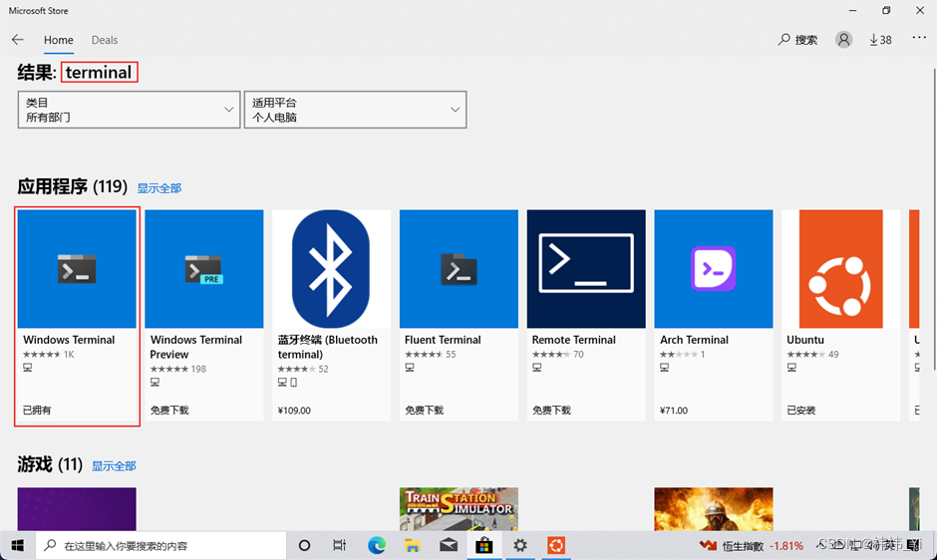Open the Remote Terminal tile image
This screenshot has width=937, height=560.
pos(586,268)
